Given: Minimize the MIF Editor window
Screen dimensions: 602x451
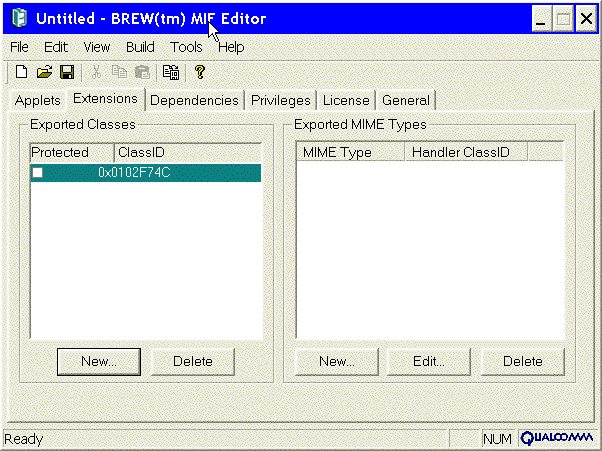Looking at the screenshot, I should pos(541,18).
